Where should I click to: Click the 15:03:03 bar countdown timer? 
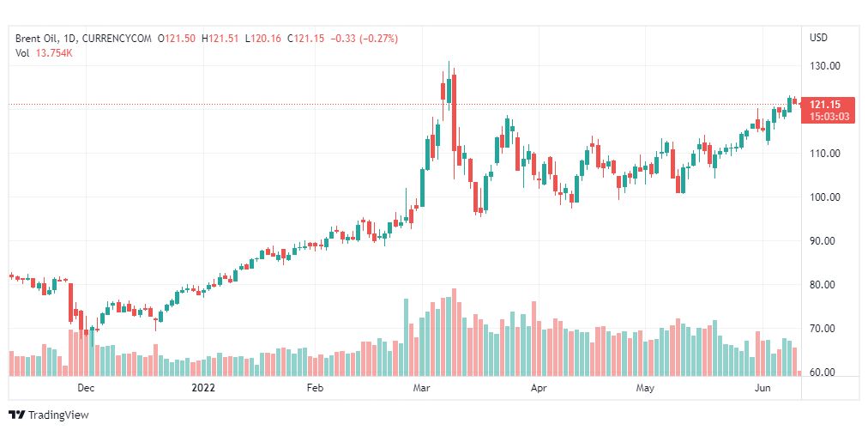(x=828, y=116)
